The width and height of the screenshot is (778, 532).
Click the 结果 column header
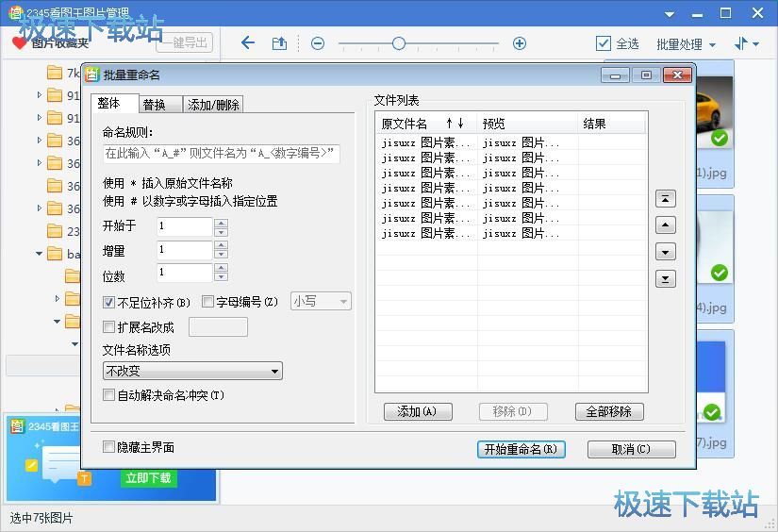612,124
